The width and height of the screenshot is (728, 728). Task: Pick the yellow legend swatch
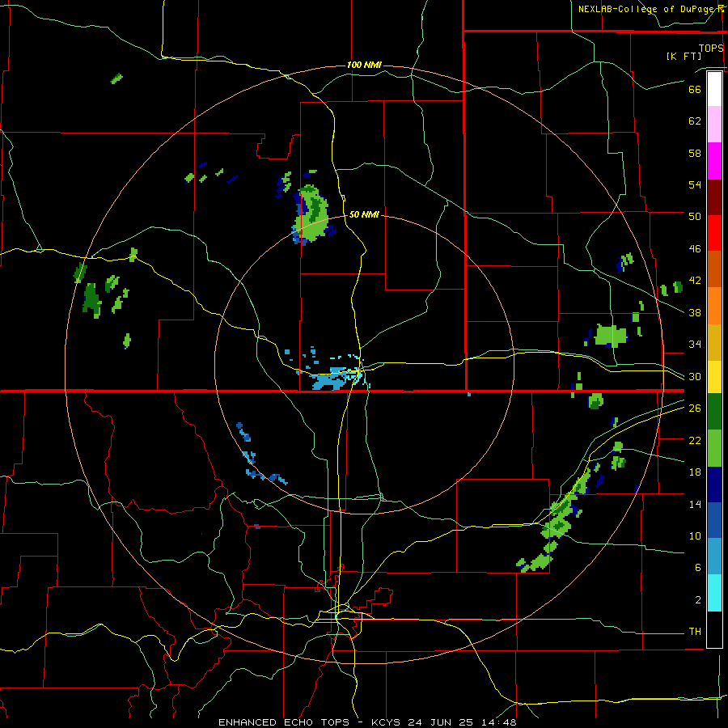coord(714,376)
